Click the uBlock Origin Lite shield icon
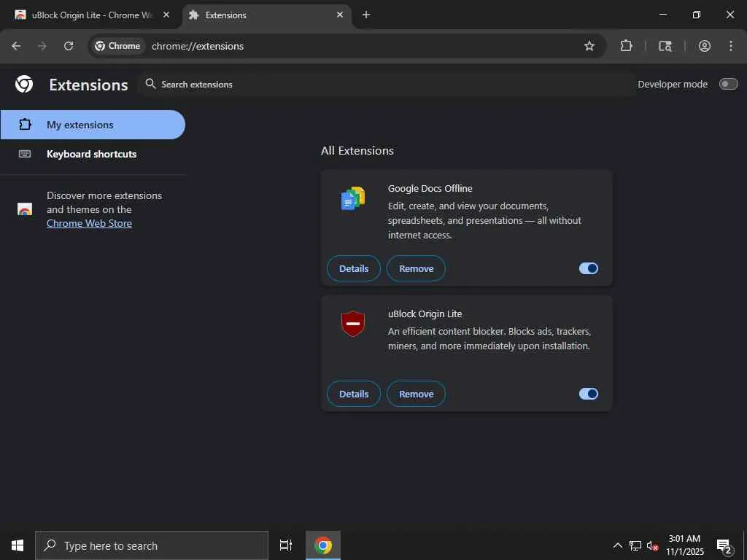 (353, 324)
